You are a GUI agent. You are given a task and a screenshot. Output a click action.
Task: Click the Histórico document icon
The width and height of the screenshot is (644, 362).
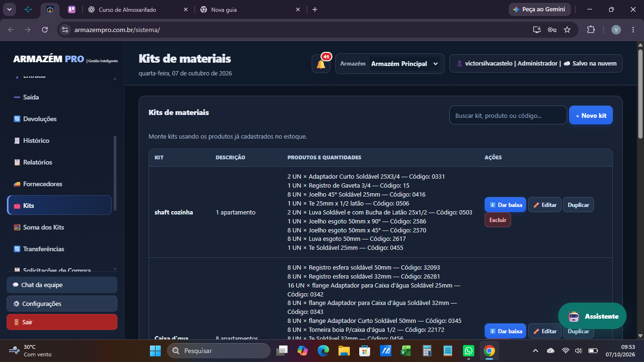(17, 140)
